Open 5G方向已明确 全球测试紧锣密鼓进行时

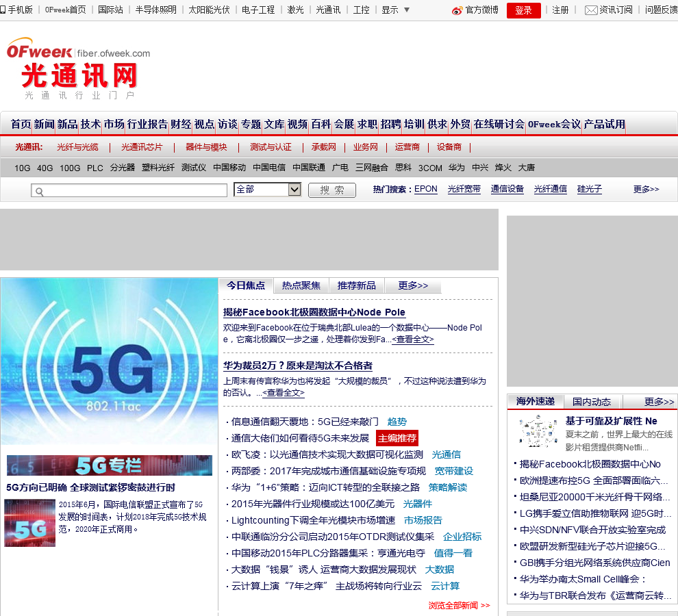(90, 487)
